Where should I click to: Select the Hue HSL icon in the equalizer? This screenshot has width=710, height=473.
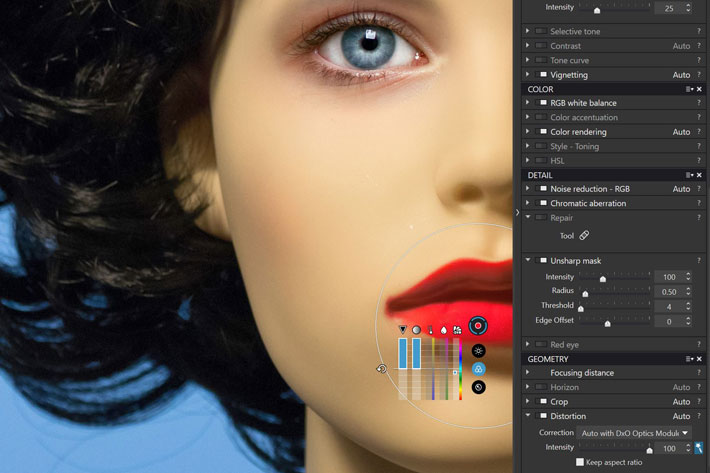coord(457,330)
